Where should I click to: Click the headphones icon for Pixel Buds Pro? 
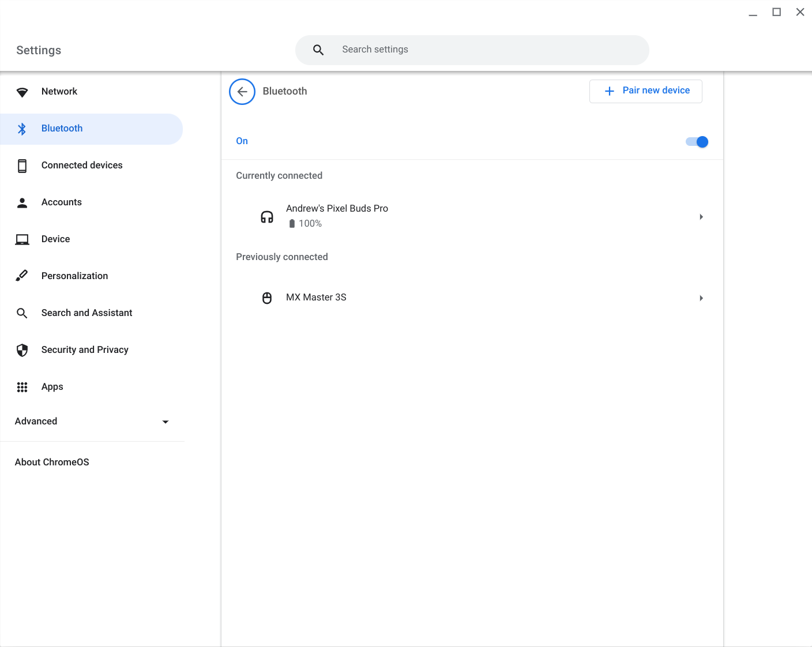pos(267,216)
